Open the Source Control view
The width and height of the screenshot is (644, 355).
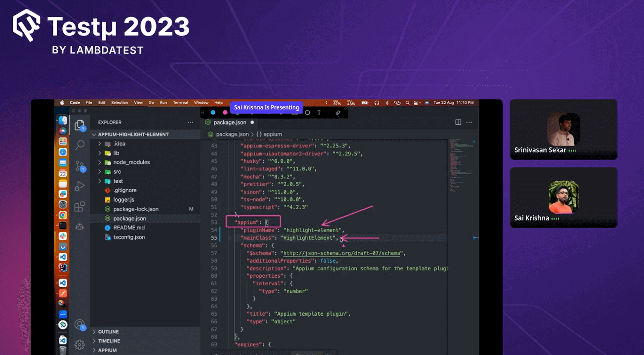pyautogui.click(x=80, y=166)
